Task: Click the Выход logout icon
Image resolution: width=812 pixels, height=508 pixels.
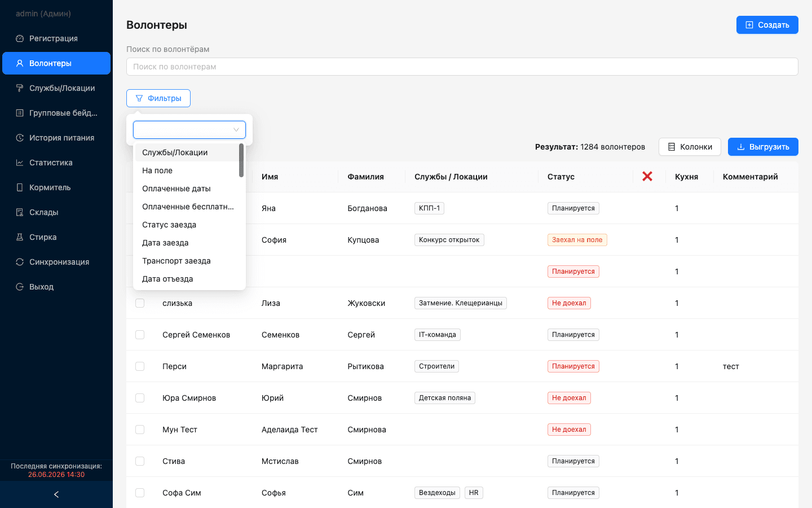Action: [x=20, y=287]
